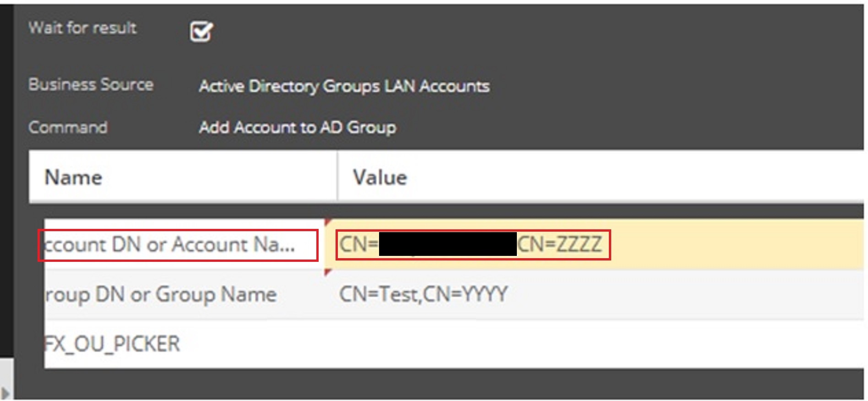
Task: Edit the CN=Test,CN=YYYY value
Action: point(423,294)
